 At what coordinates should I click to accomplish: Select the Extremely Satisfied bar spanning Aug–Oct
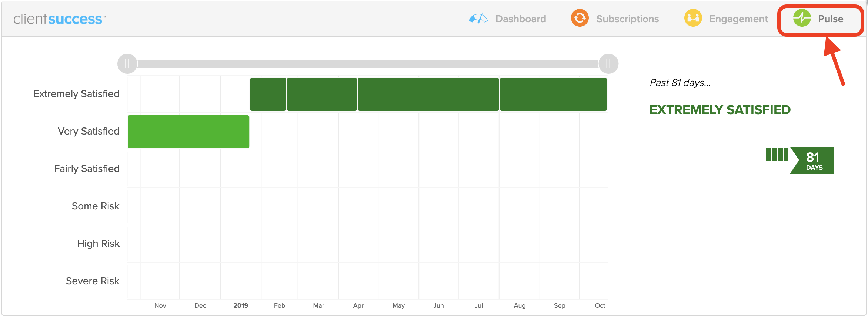pyautogui.click(x=553, y=94)
